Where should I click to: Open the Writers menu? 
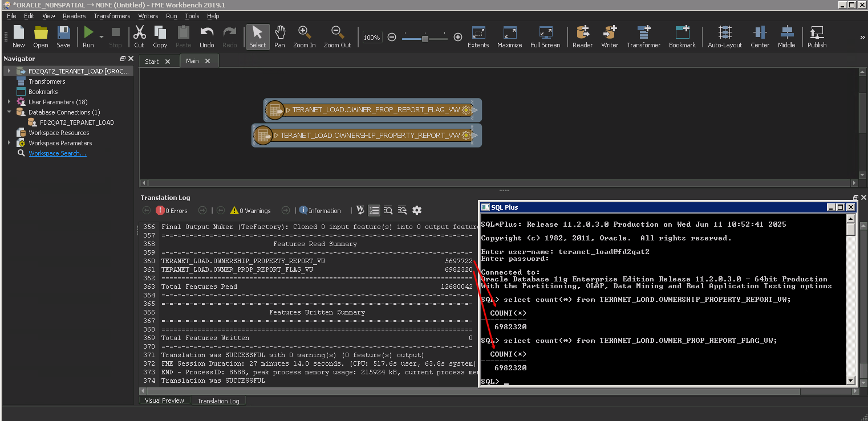click(148, 16)
